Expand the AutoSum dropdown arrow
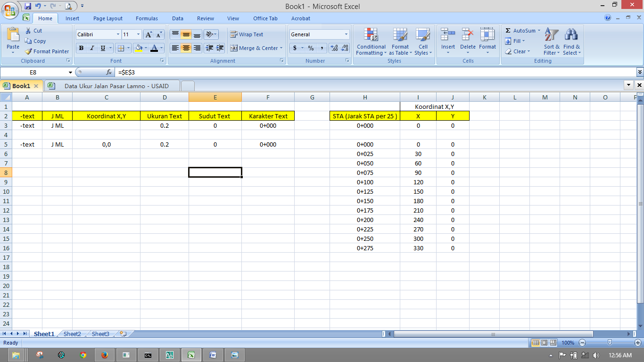 tap(539, 31)
